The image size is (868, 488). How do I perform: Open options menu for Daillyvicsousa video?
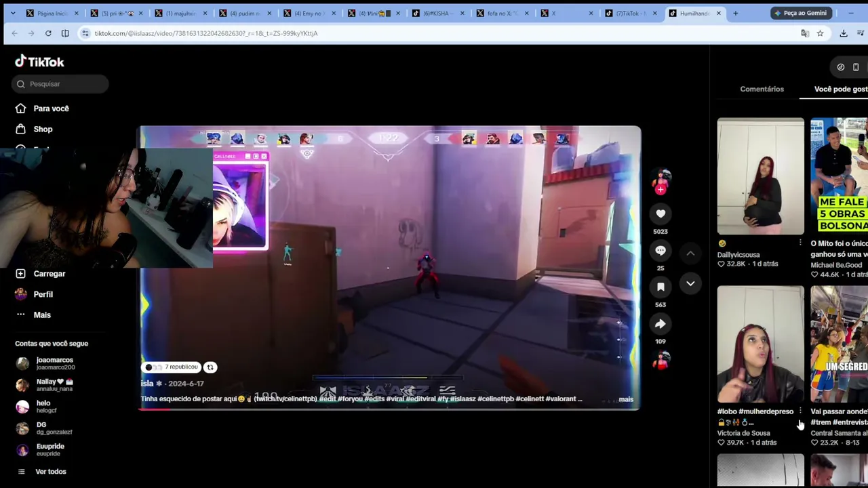pyautogui.click(x=800, y=243)
